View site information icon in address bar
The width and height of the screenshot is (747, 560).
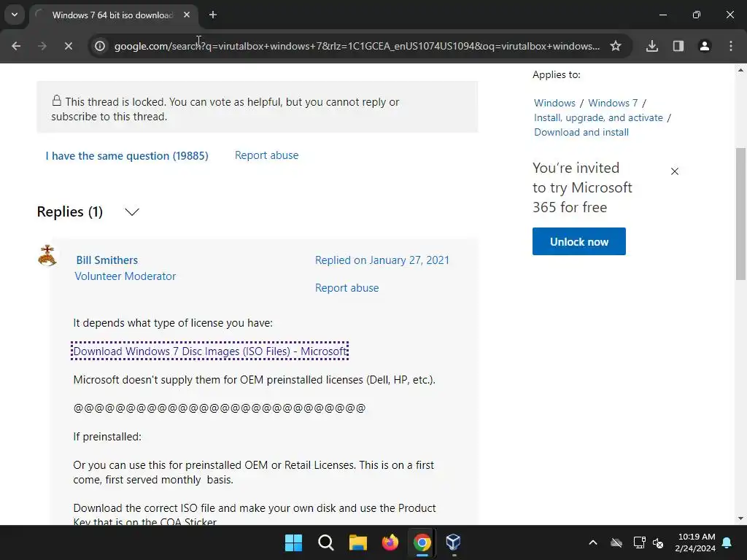[x=99, y=46]
